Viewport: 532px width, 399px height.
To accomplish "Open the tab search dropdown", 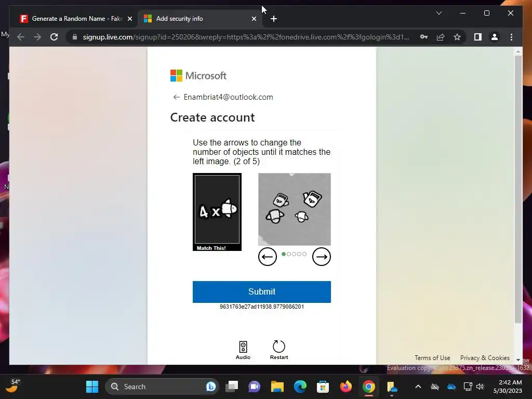I will (x=438, y=13).
